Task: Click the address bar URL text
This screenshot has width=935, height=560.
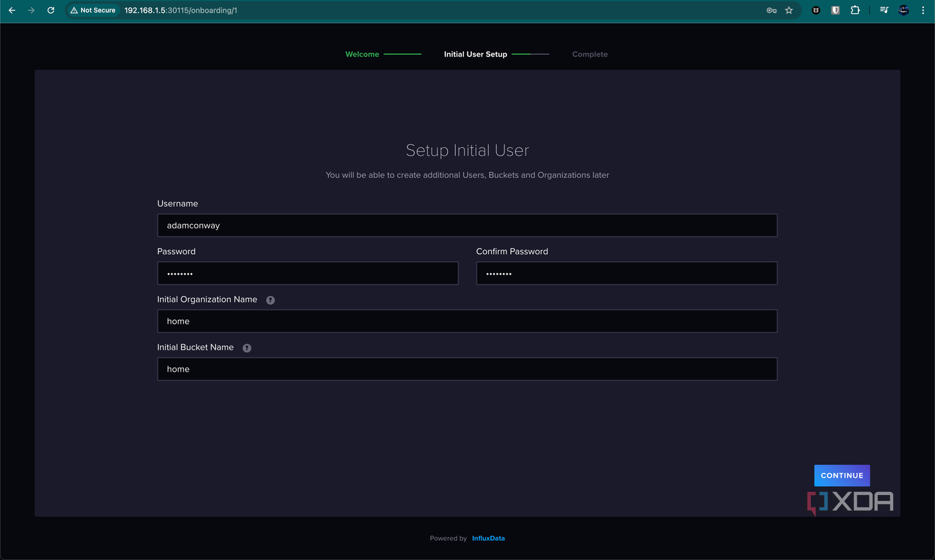Action: (180, 10)
